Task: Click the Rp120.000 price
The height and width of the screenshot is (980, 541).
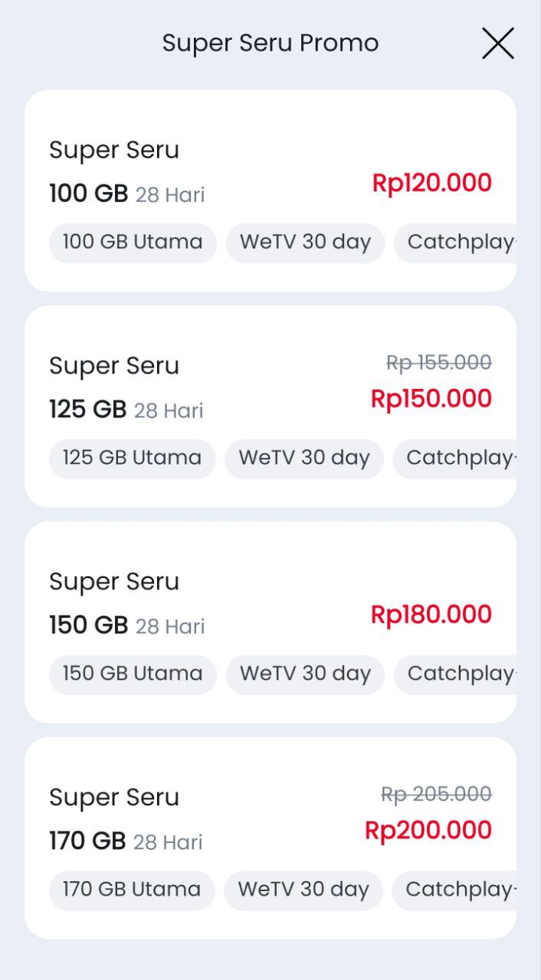Action: (431, 183)
